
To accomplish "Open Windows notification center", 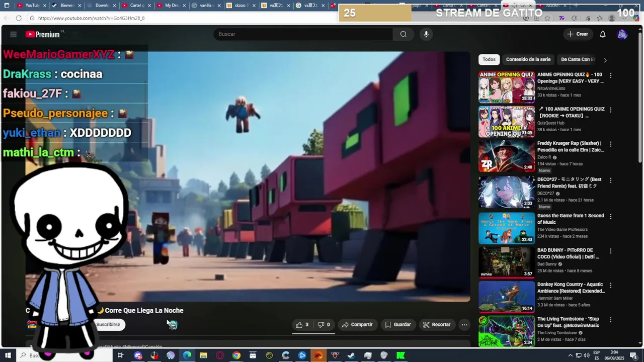I will (633, 355).
